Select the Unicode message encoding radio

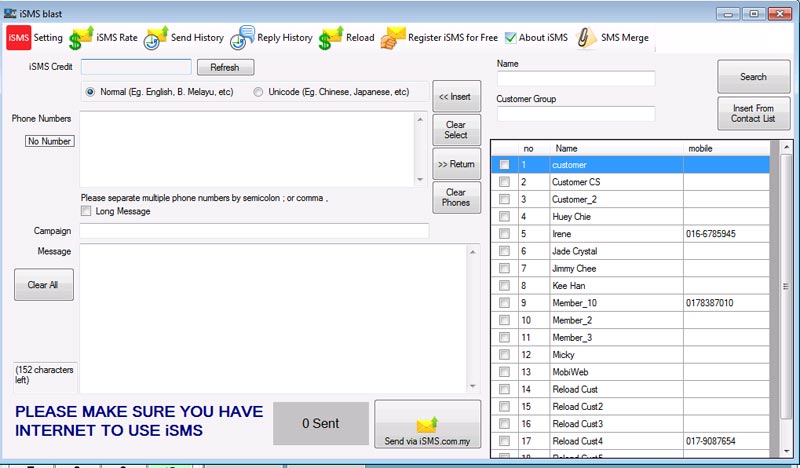pos(258,92)
